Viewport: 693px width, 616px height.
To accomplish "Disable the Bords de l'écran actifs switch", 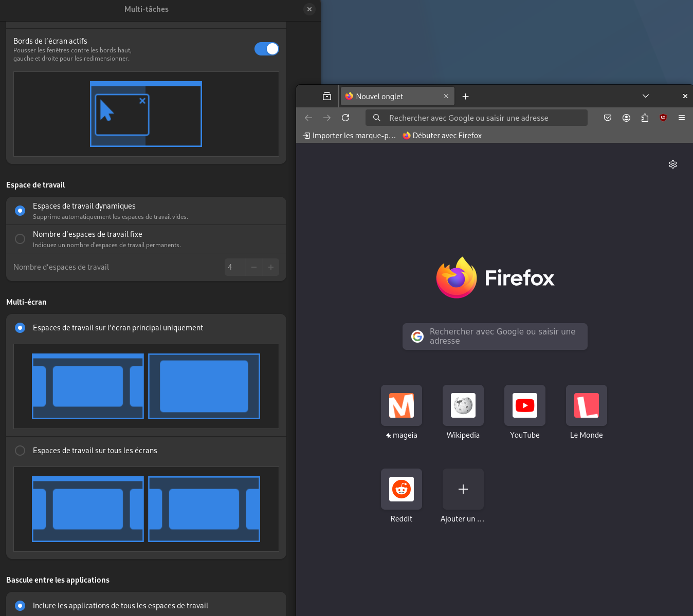I will [266, 49].
